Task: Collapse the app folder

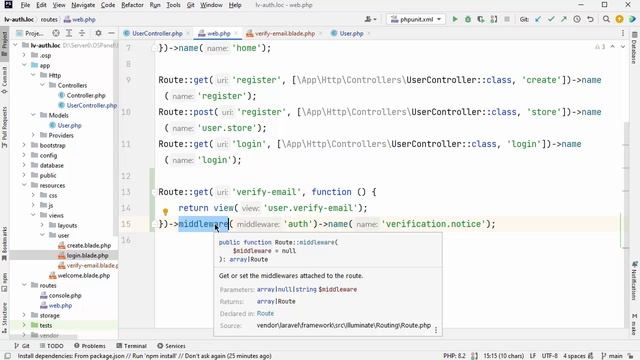Action: click(24, 65)
